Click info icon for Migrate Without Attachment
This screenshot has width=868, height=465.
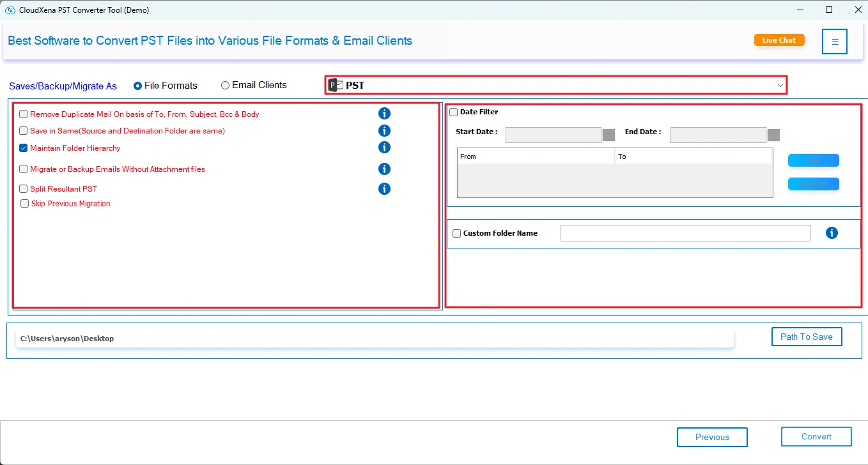384,169
